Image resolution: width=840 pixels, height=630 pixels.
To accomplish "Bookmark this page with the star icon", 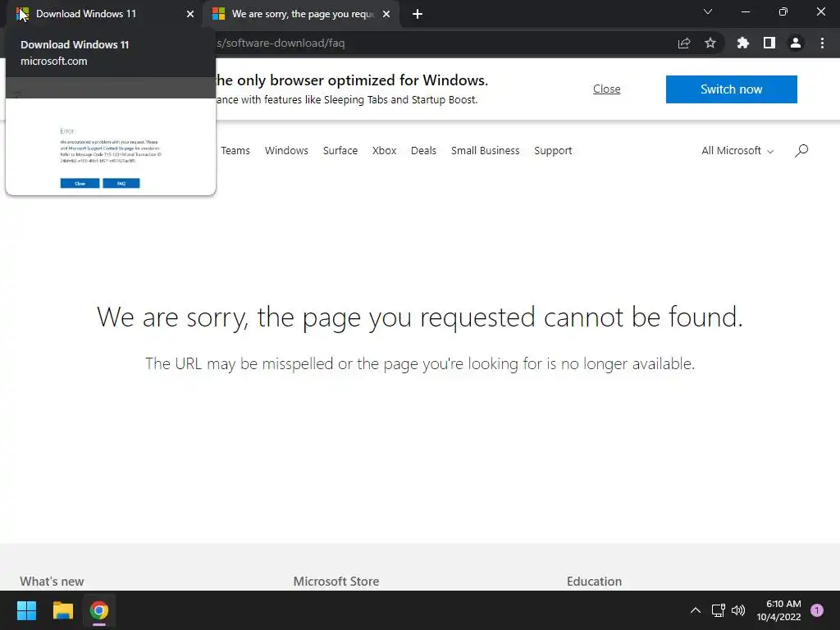I will coord(710,43).
